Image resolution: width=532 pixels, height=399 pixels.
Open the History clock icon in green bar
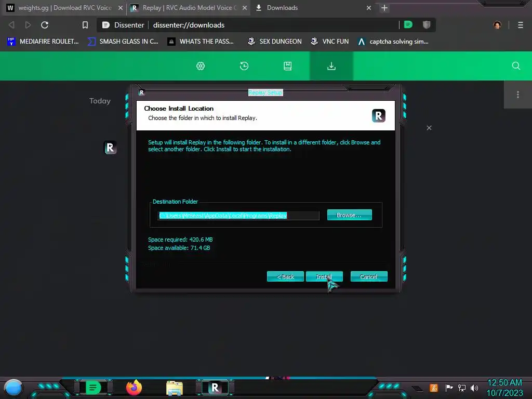coord(244,66)
